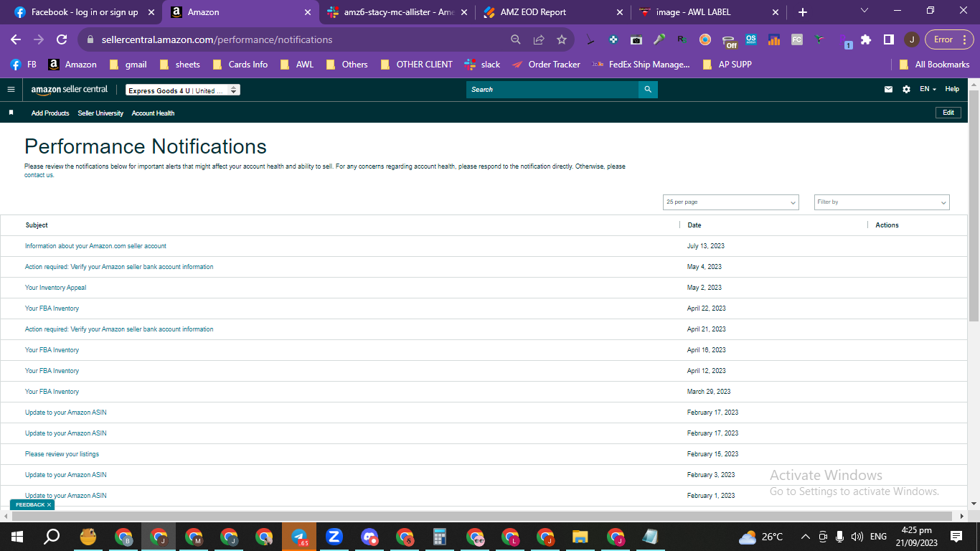Open File Explorer from the taskbar
980x551 pixels.
pyautogui.click(x=580, y=537)
